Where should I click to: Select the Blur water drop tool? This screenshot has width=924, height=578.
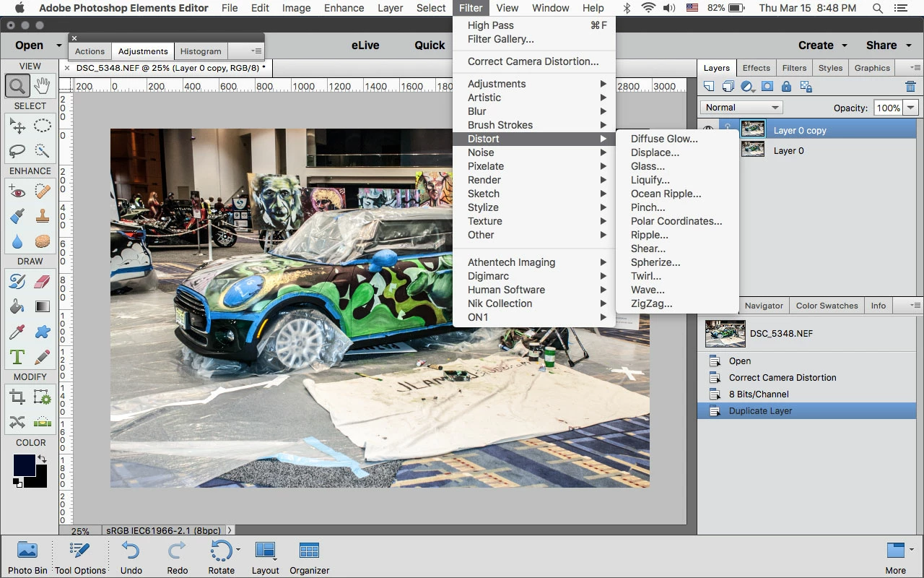[17, 241]
